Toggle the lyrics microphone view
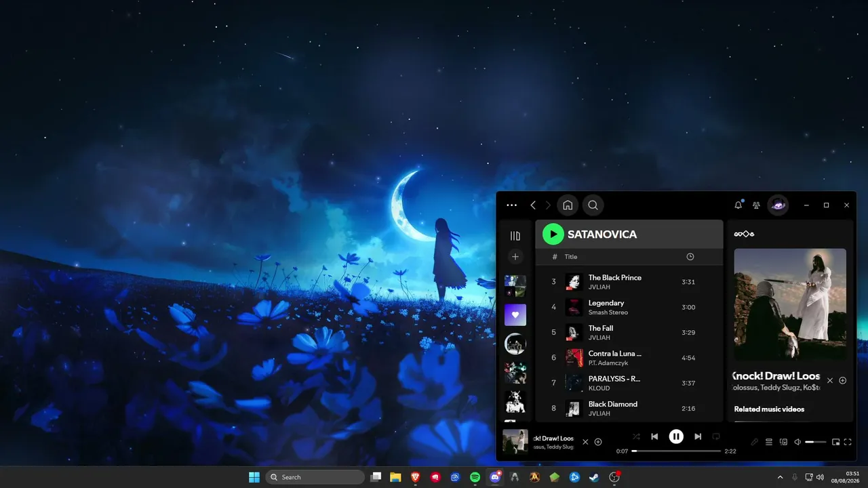This screenshot has height=488, width=868. [x=754, y=442]
